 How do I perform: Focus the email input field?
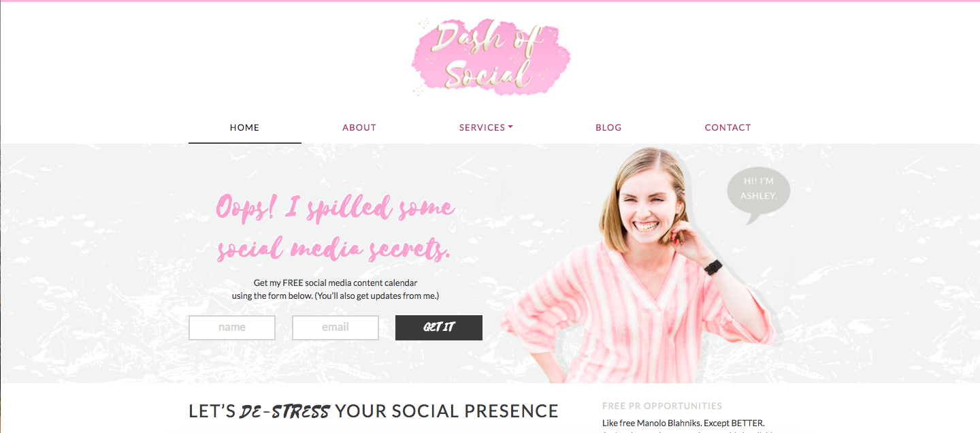(336, 327)
